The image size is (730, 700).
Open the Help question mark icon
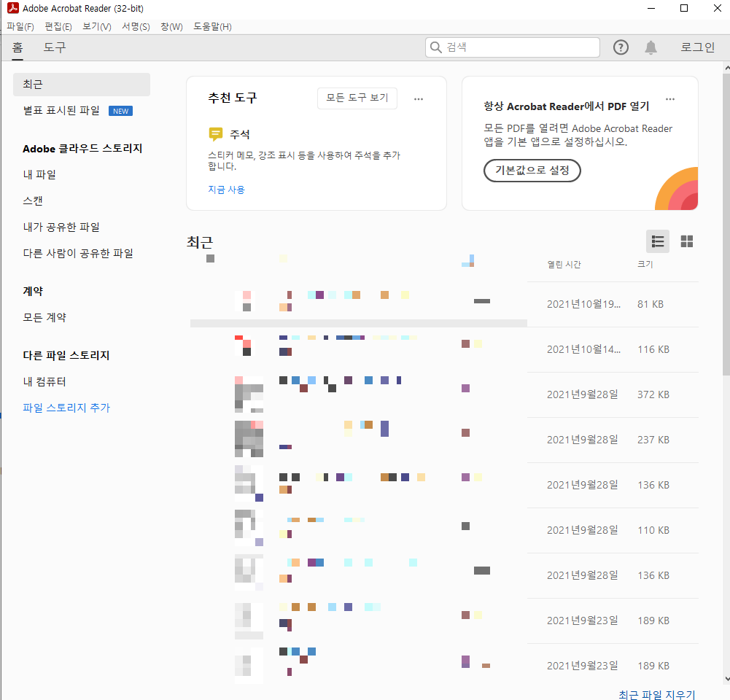621,47
